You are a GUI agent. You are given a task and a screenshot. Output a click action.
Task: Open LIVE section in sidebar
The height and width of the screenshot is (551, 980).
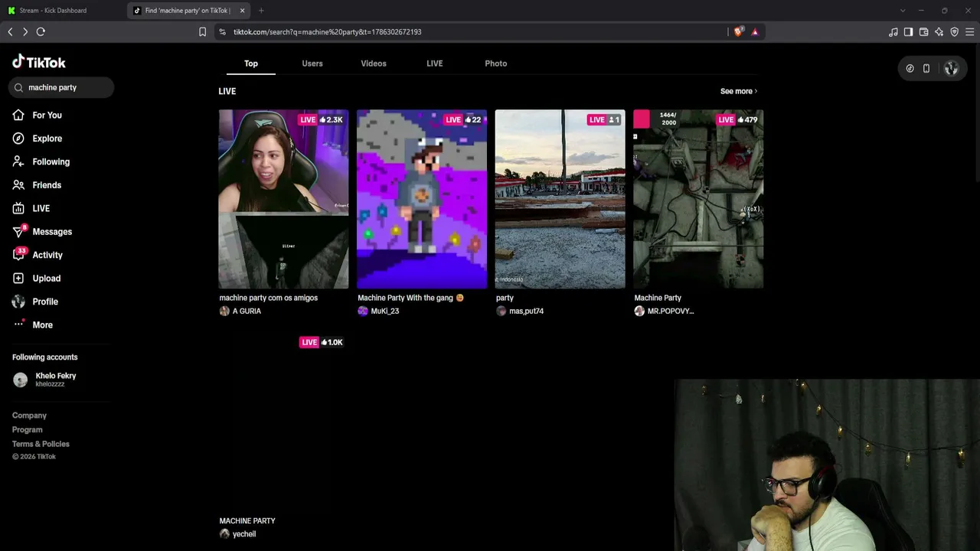click(41, 208)
